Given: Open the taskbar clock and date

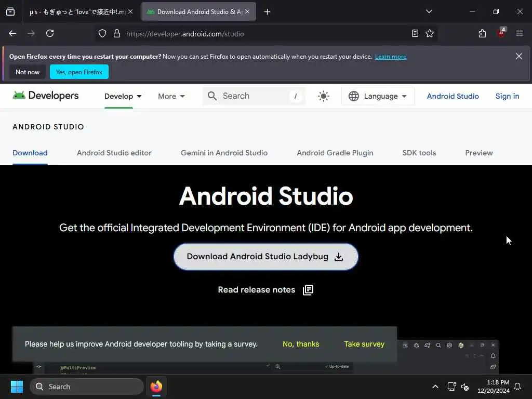Looking at the screenshot, I should coord(493,387).
